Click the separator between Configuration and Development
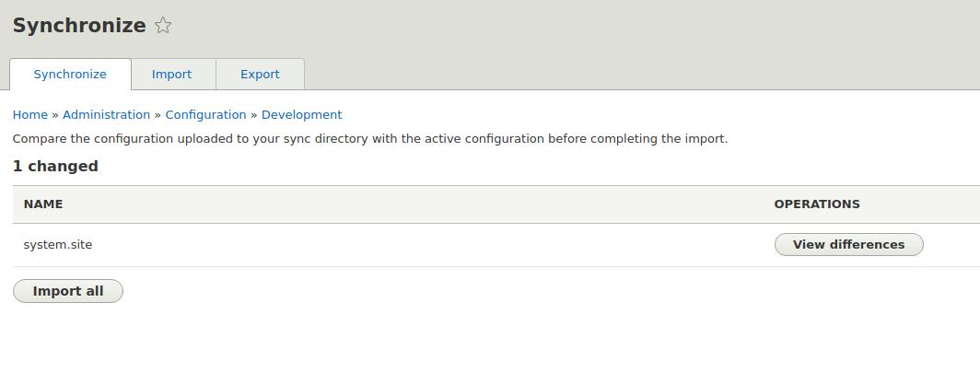Screen dimensions: 980x373 coord(254,115)
